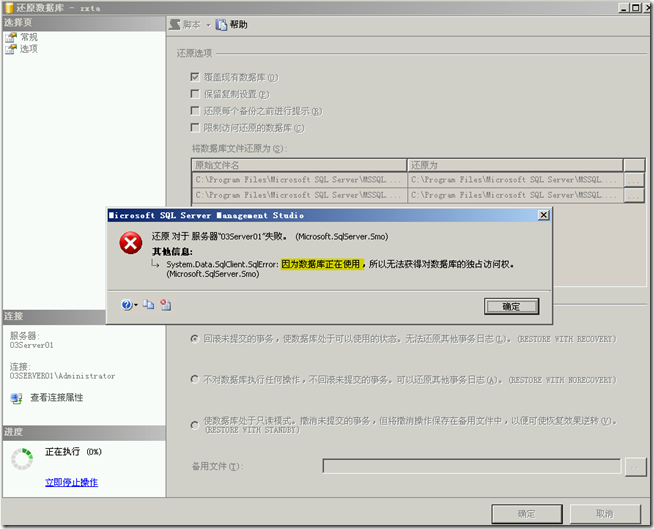Copy message text icon in error dialog
654x529 pixels.
coord(148,305)
